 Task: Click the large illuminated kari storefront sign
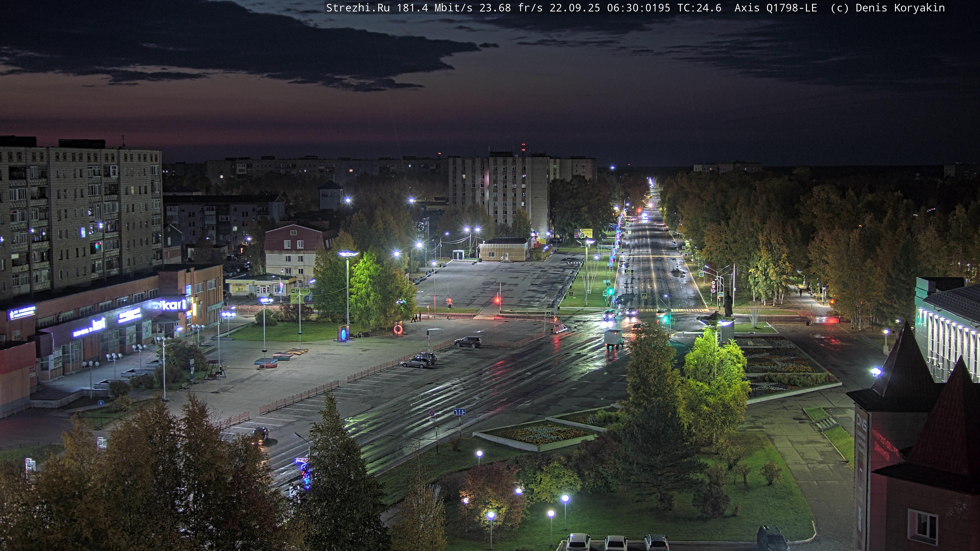pyautogui.click(x=174, y=305)
